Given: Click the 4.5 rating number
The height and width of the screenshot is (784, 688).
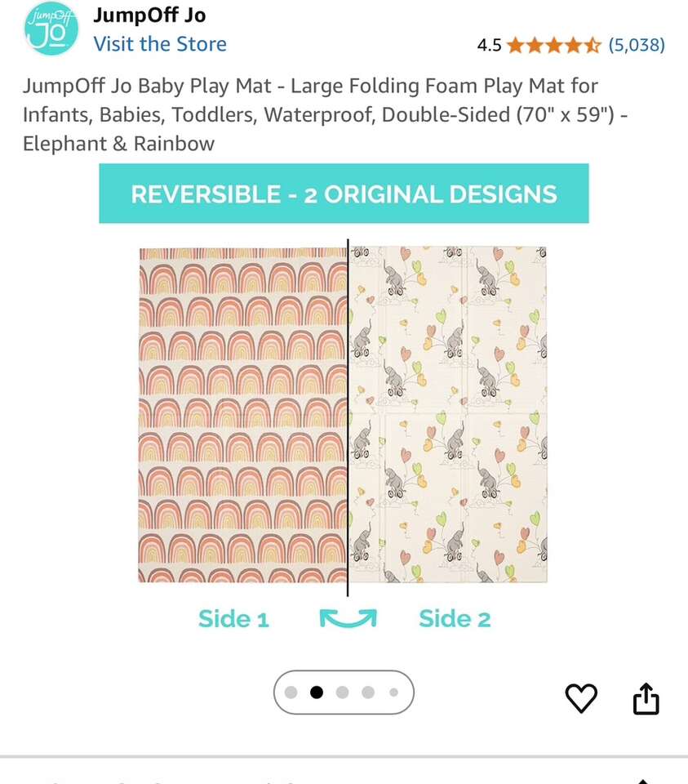Looking at the screenshot, I should pyautogui.click(x=489, y=45).
